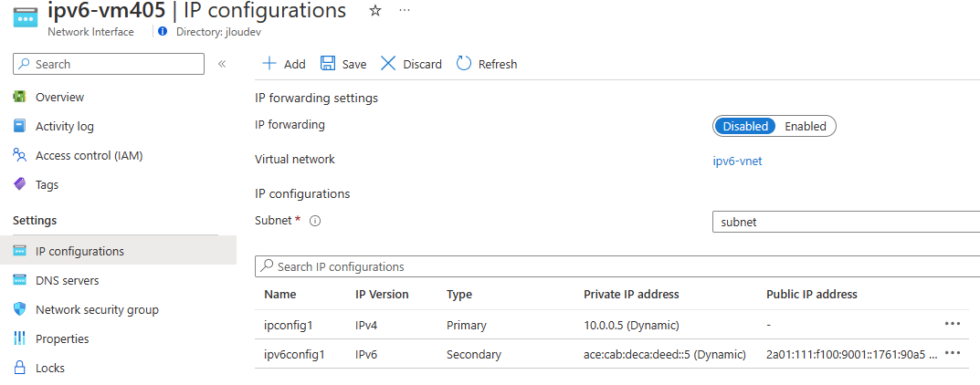Open Activity log in the sidebar

64,126
